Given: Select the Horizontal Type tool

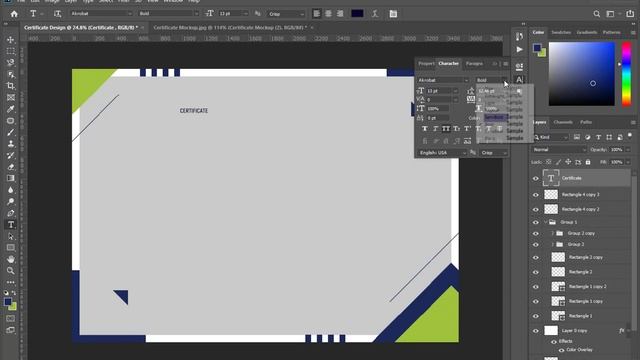Looking at the screenshot, I should click(x=11, y=224).
